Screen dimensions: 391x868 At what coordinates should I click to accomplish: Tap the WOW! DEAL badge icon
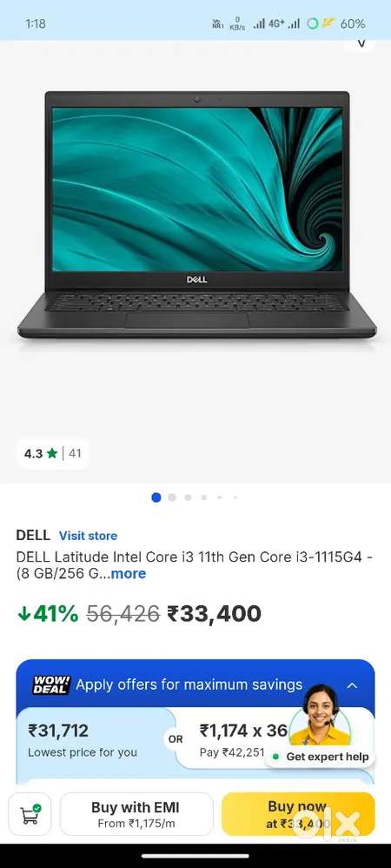(x=51, y=684)
